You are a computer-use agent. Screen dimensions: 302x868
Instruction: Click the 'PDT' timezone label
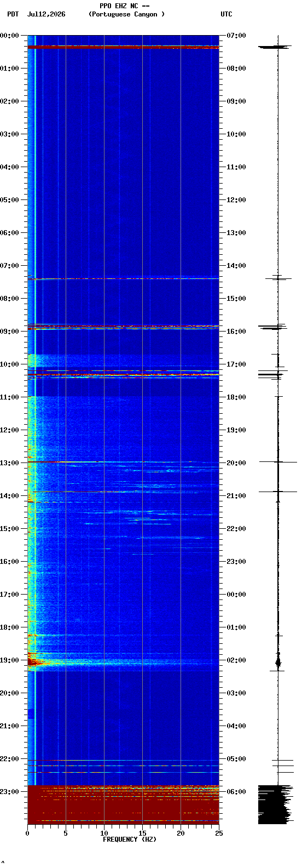(13, 14)
